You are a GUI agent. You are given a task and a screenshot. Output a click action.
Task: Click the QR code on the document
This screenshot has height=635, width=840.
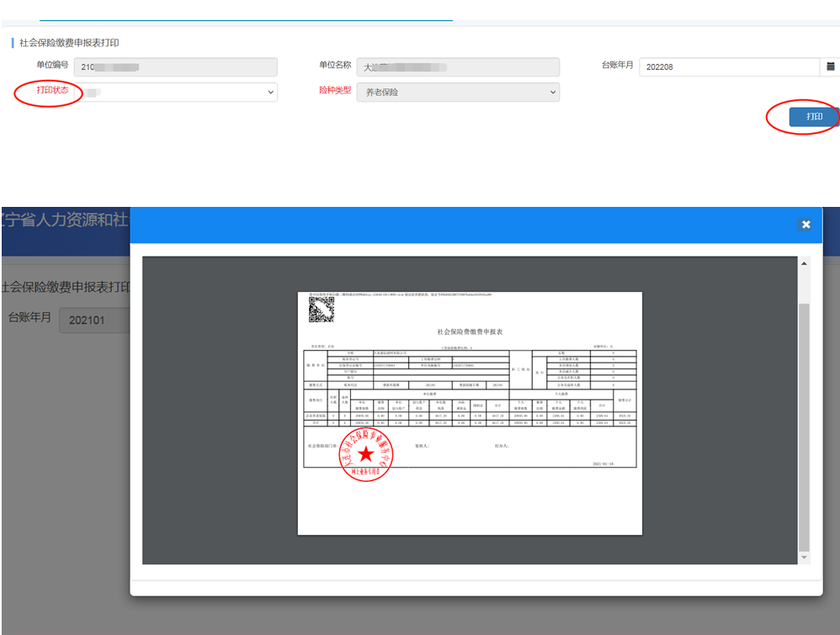pyautogui.click(x=322, y=310)
